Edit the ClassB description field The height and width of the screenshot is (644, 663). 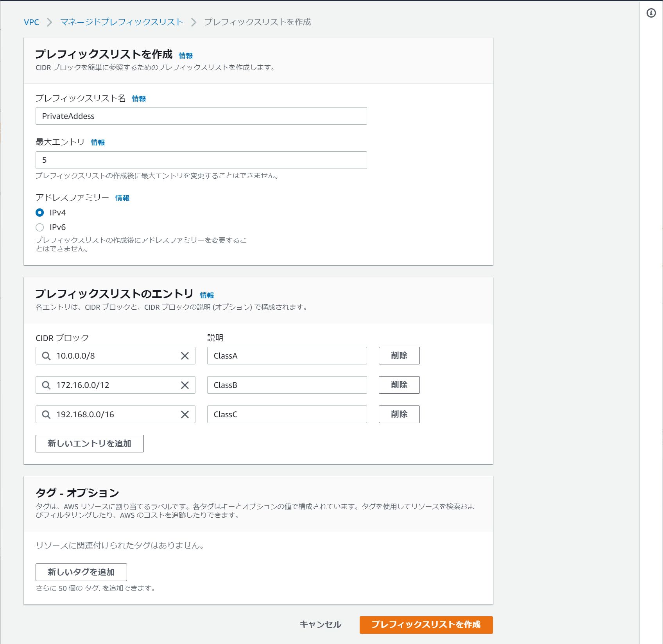[287, 385]
